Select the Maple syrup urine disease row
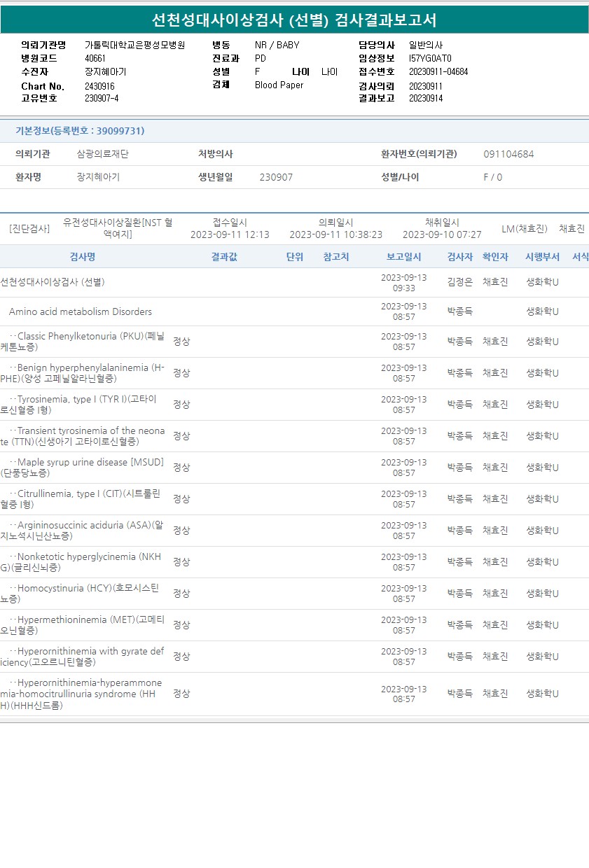The width and height of the screenshot is (589, 868). point(83,468)
